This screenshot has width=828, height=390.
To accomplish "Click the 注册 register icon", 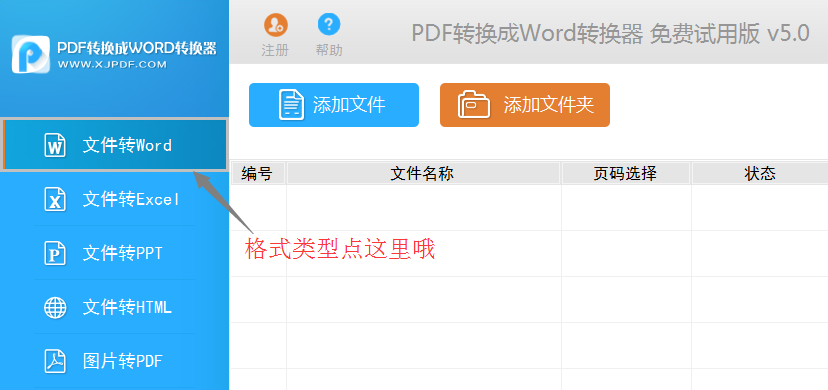I will tap(276, 24).
